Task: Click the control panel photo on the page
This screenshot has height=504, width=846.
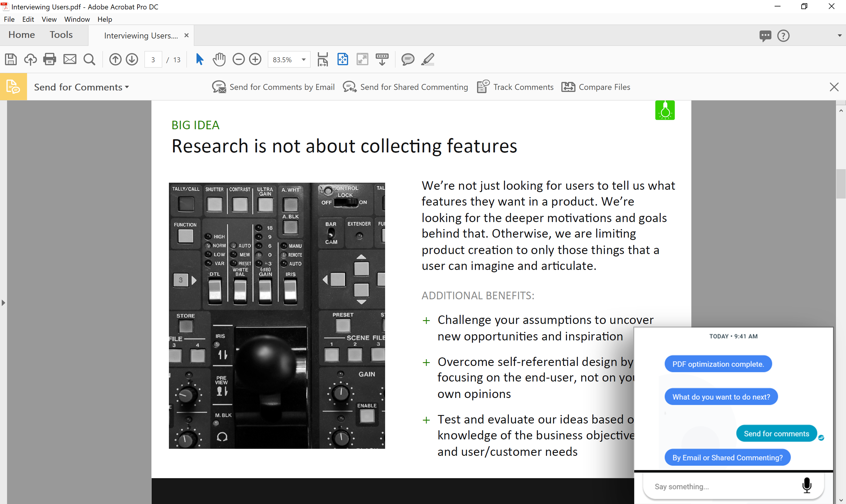Action: [277, 315]
